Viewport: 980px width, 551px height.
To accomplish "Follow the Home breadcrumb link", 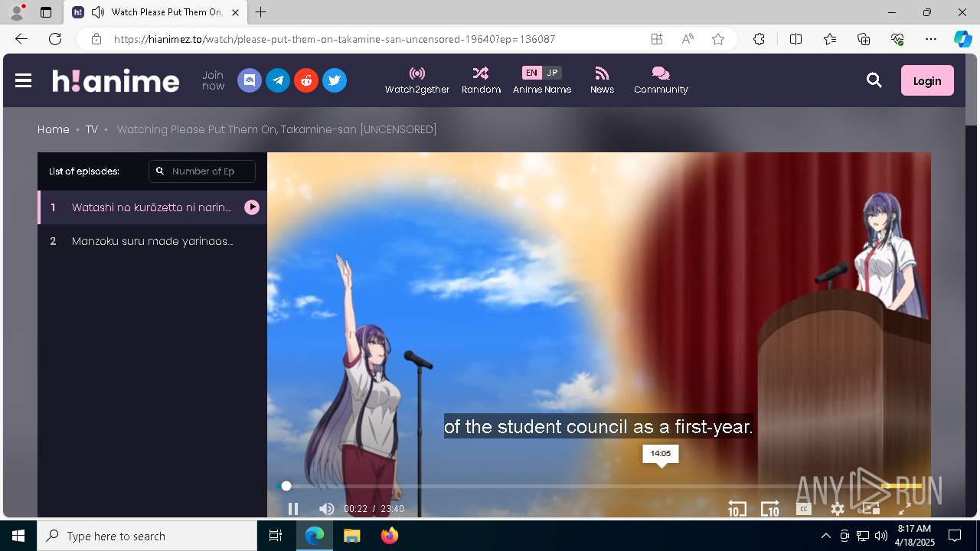I will 54,129.
